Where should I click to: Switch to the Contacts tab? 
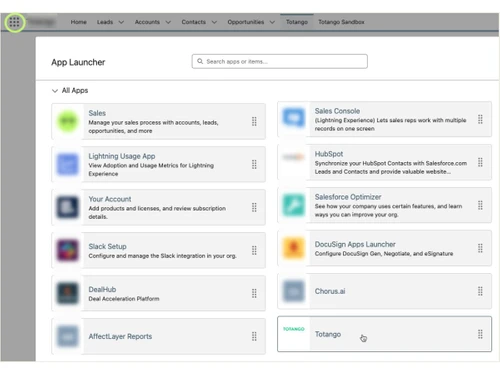pos(193,22)
